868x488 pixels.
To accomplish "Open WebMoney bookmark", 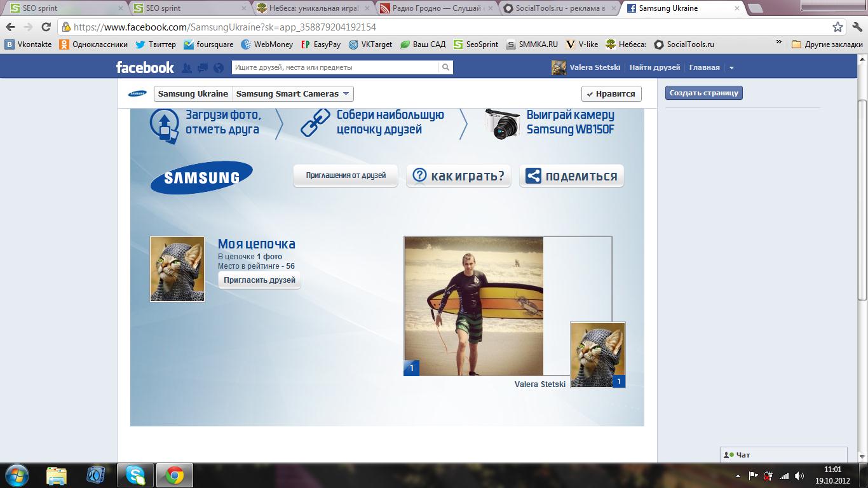I will (267, 44).
